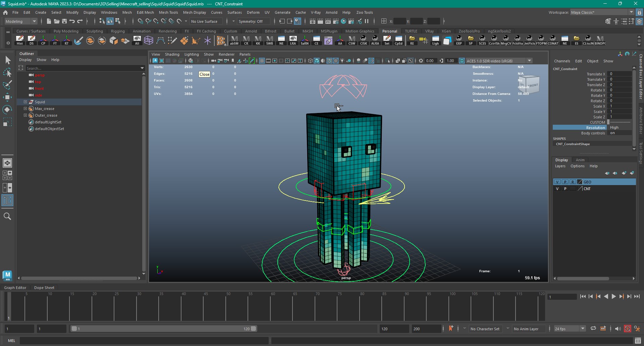The width and height of the screenshot is (644, 346).
Task: Choose the Scale tool in the toolbox
Action: (7, 122)
